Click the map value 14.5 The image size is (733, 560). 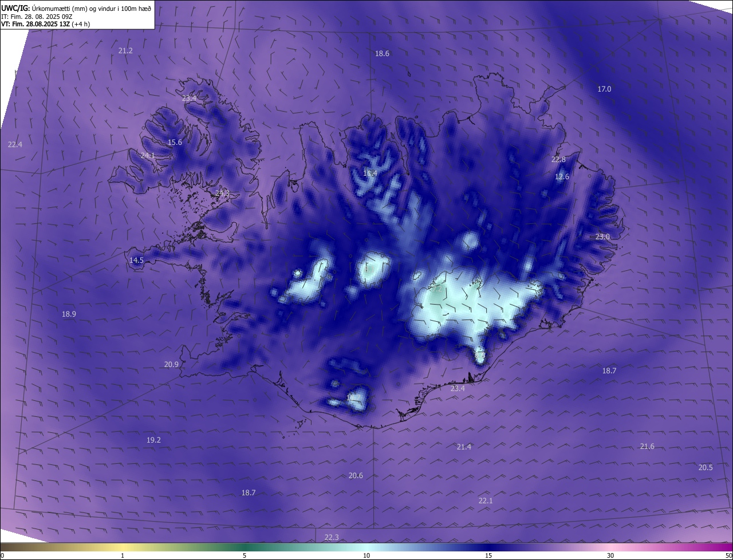click(x=136, y=261)
